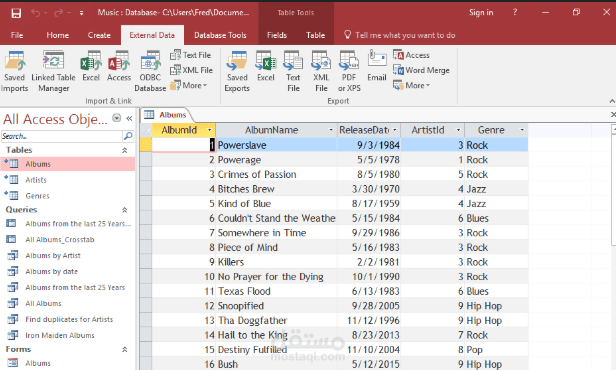Click Tell me what you want to do
The width and height of the screenshot is (616, 370).
(x=400, y=35)
